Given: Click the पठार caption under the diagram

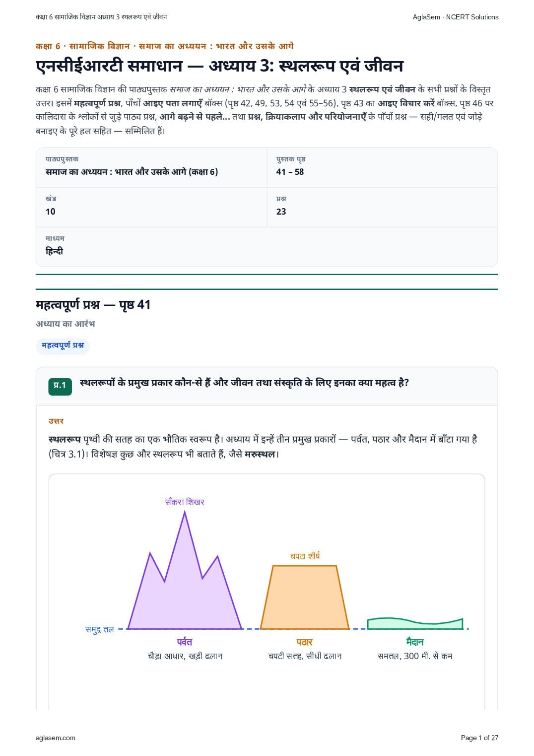Looking at the screenshot, I should 305,642.
